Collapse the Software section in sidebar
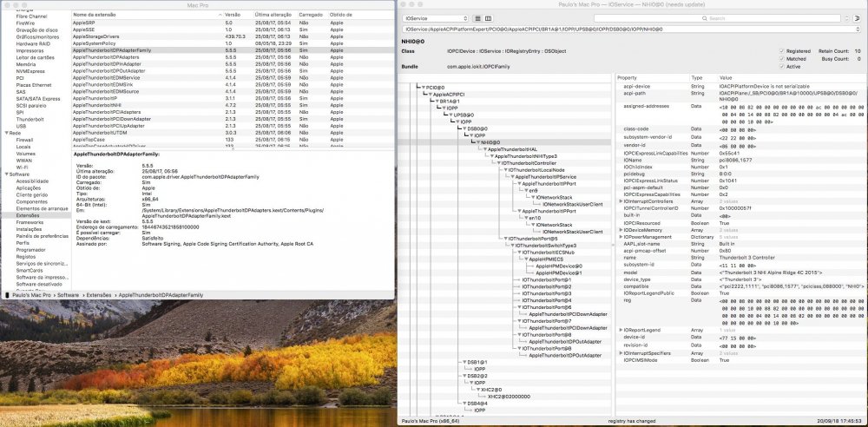Screen dimensions: 868x427 [5, 174]
